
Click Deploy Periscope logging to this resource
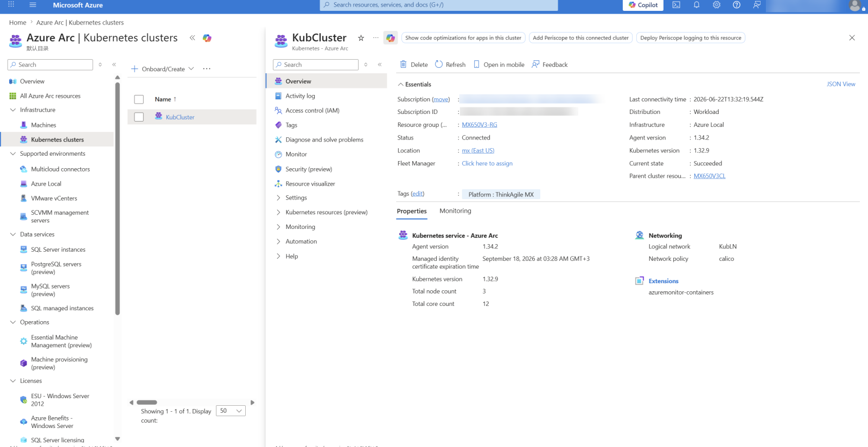coord(691,38)
